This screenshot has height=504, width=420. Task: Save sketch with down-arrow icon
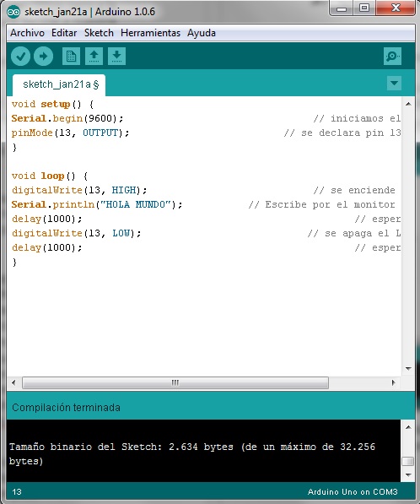click(x=116, y=57)
